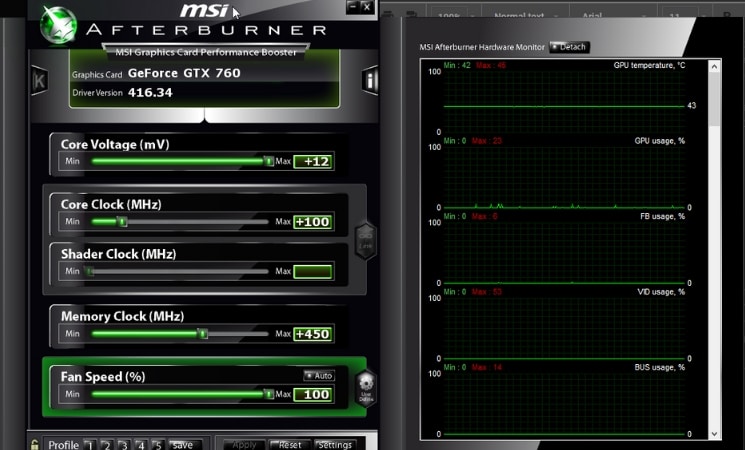Select profile slot 1
The height and width of the screenshot is (450, 745).
click(89, 445)
